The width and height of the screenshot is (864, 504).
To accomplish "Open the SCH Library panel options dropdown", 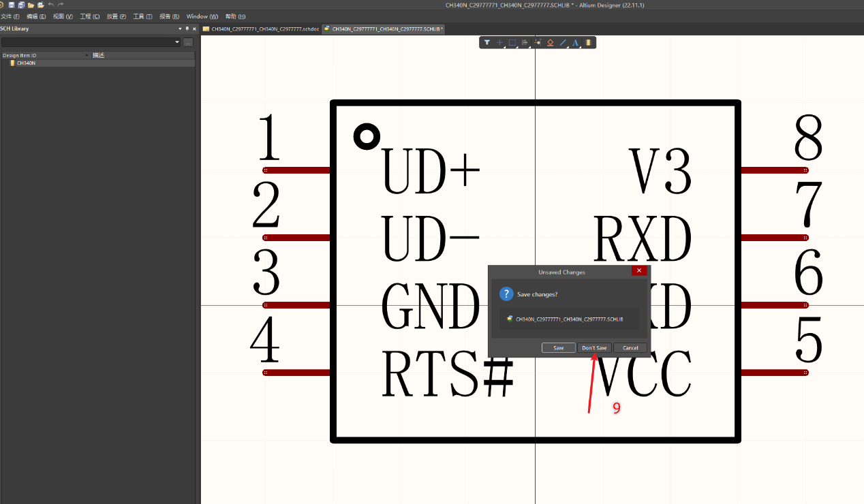I will (180, 29).
